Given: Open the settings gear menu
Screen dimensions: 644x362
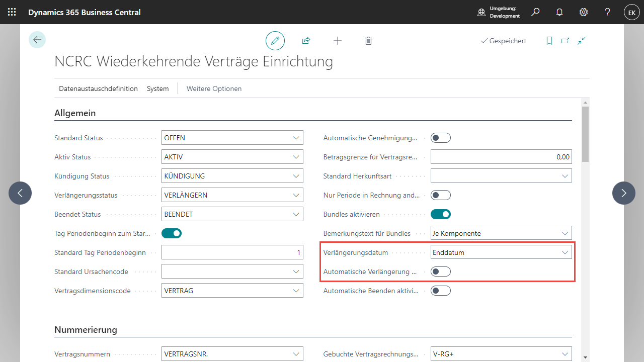Looking at the screenshot, I should [584, 12].
